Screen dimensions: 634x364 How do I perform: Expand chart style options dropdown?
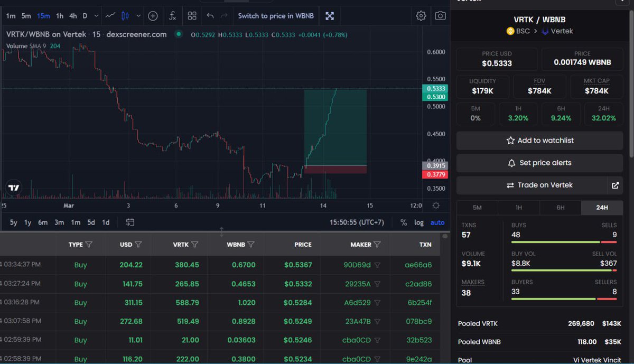[x=138, y=16]
